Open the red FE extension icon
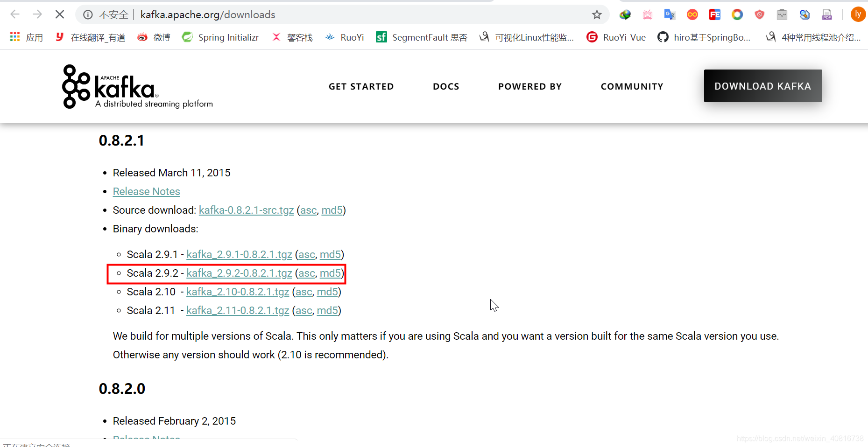868x447 pixels. pyautogui.click(x=715, y=15)
